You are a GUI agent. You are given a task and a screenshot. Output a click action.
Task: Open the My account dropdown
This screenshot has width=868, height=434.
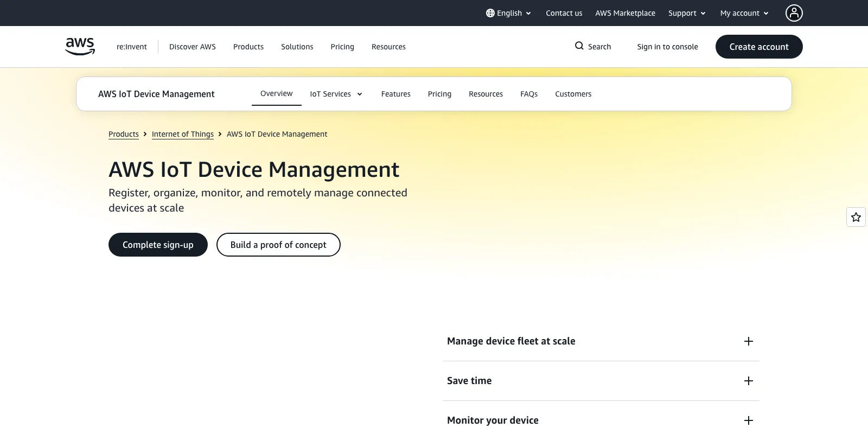click(744, 13)
